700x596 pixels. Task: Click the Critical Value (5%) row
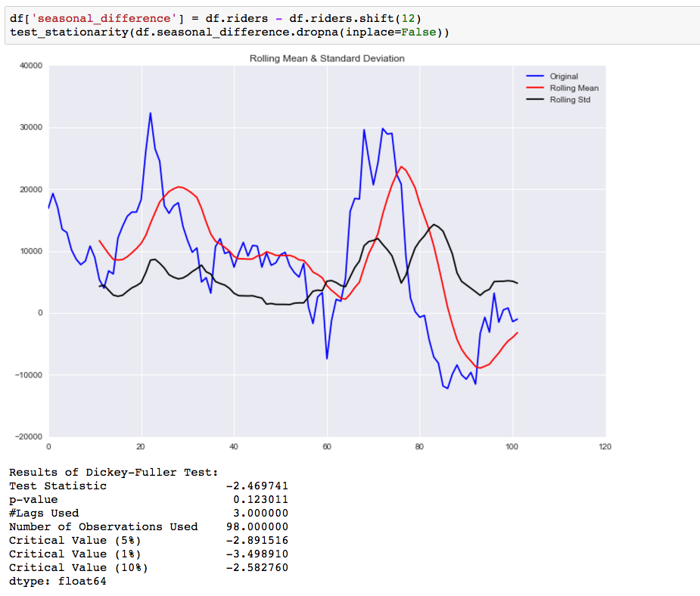(x=148, y=541)
